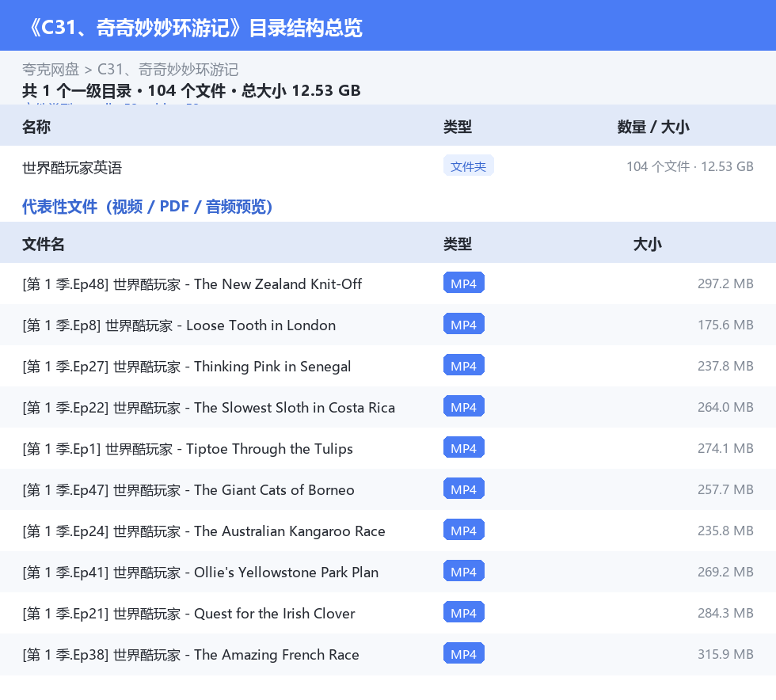Select the 284.3 MB size value

(725, 612)
